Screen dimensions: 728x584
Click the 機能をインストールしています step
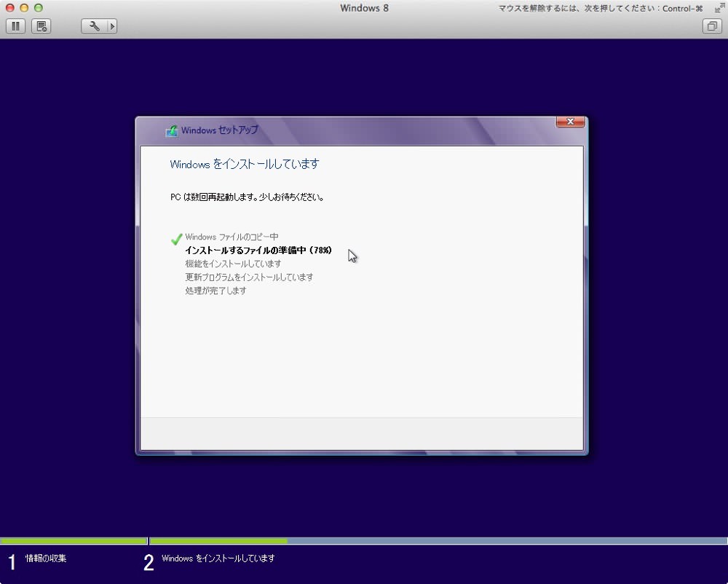(x=233, y=264)
